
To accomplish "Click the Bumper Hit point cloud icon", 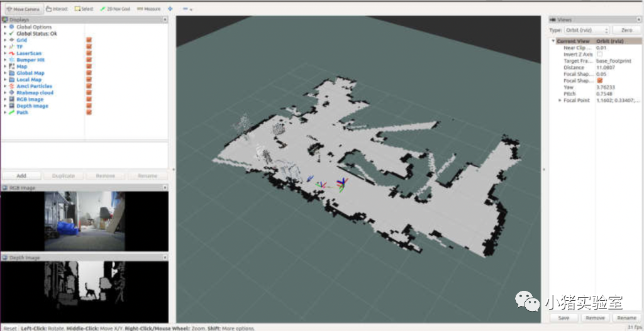I will pyautogui.click(x=11, y=60).
